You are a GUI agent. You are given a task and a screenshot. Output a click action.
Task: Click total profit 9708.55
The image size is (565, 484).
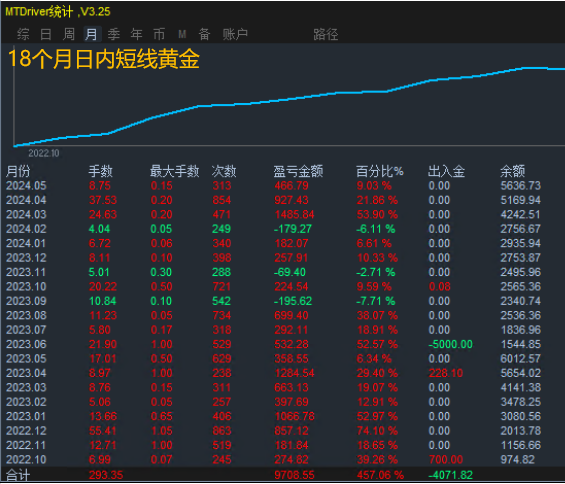coord(294,476)
